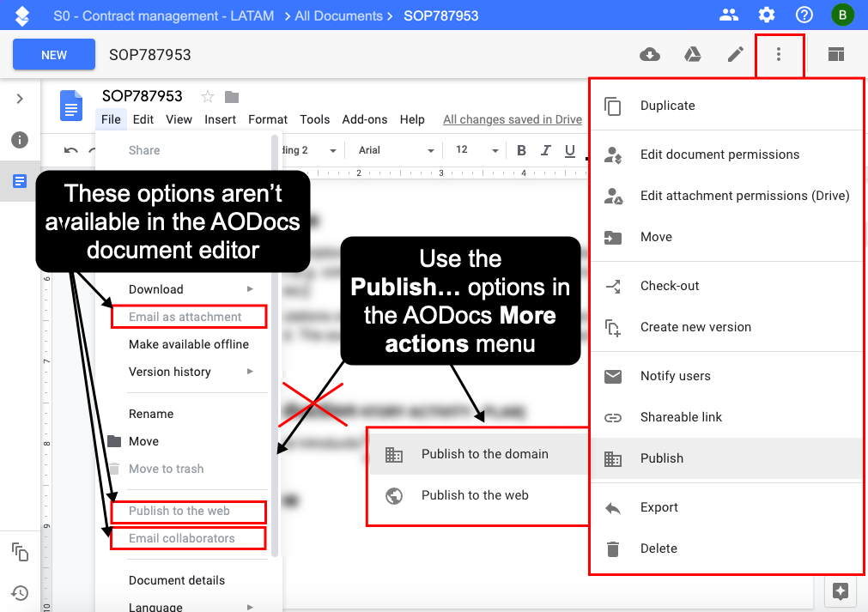This screenshot has width=868, height=612.
Task: Click the Explore button at bottom right
Action: (x=841, y=591)
